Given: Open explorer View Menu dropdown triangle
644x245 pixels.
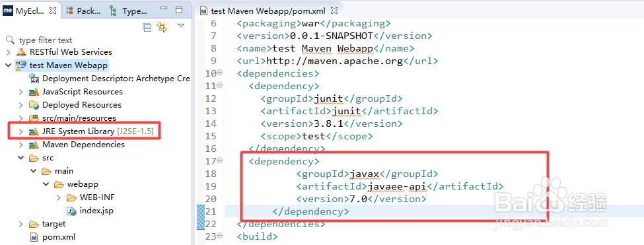Looking at the screenshot, I should 181,26.
